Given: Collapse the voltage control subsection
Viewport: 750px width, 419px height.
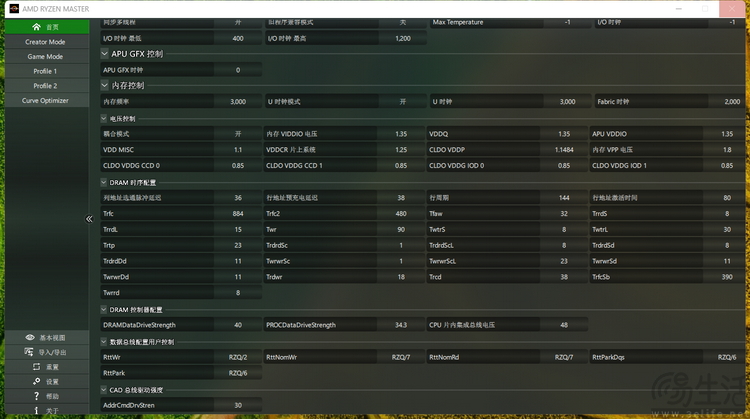Looking at the screenshot, I should [x=103, y=118].
